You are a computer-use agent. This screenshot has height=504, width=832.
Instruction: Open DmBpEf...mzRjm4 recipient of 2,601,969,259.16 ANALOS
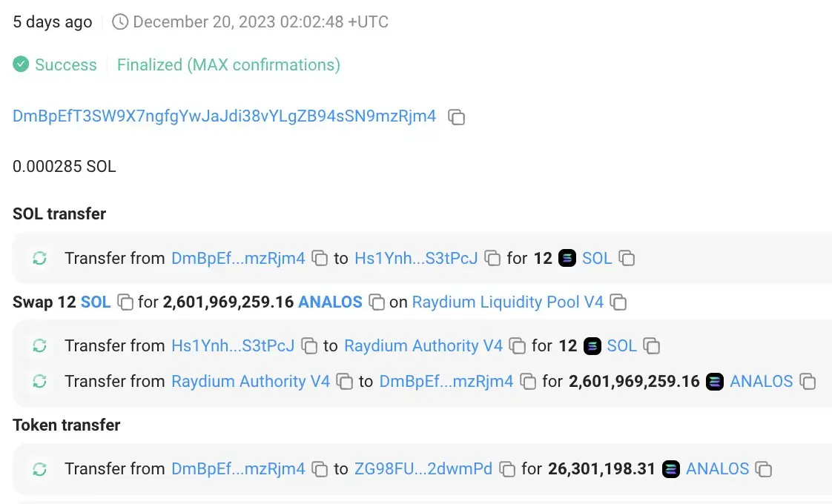click(446, 382)
